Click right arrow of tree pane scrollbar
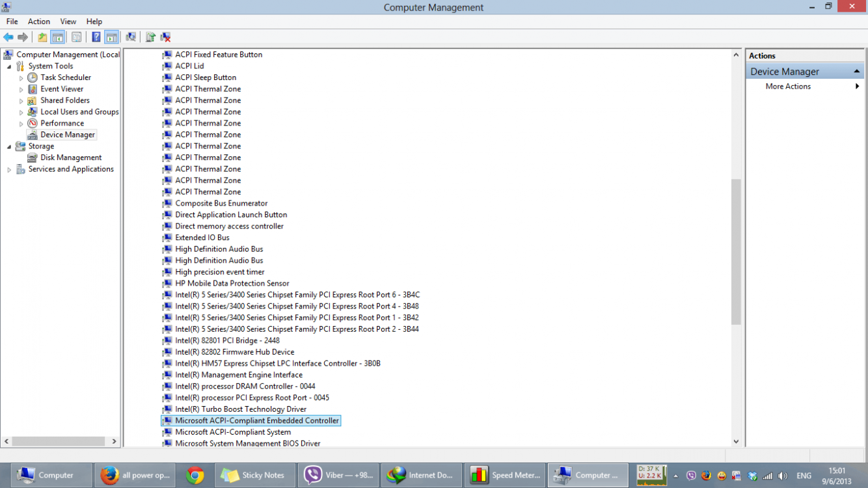This screenshot has height=488, width=868. point(115,441)
